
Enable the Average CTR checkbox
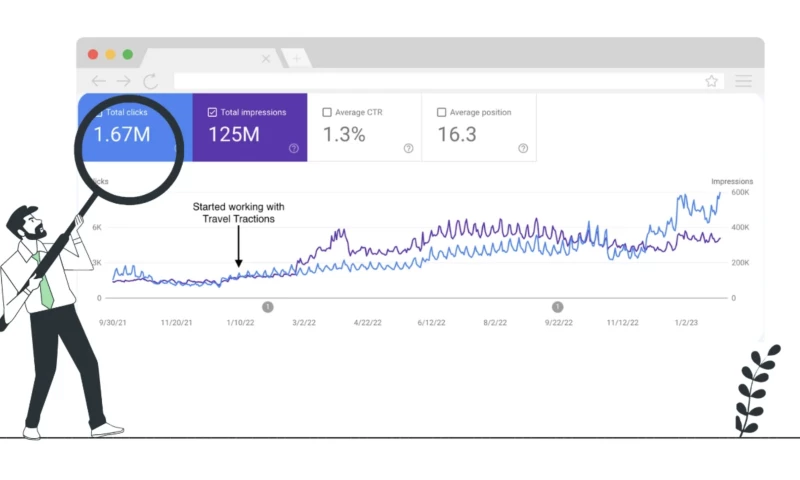327,112
